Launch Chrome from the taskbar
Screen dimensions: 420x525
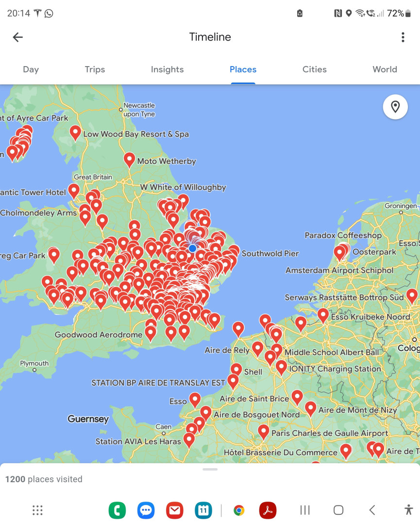click(239, 510)
